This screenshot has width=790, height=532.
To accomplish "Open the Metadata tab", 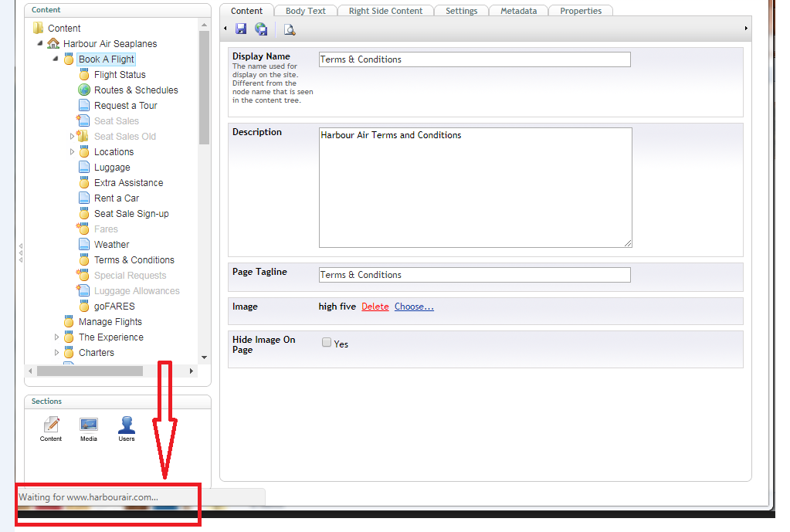I will coord(518,11).
